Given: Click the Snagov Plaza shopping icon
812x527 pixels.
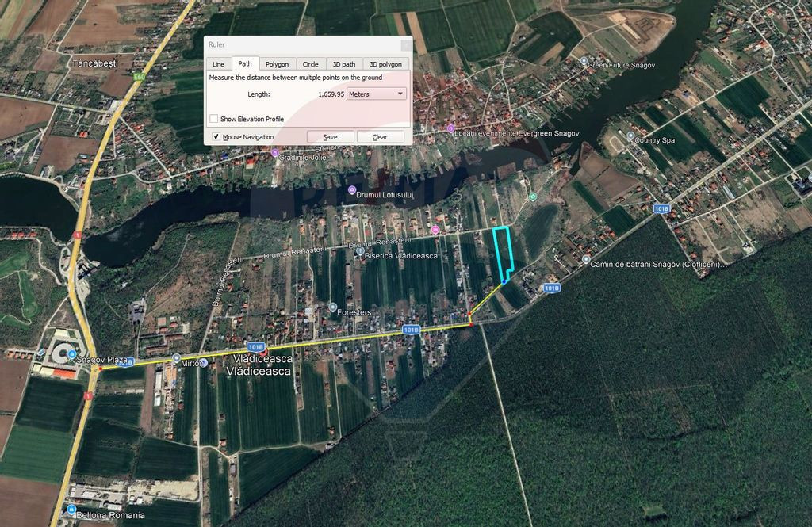Looking at the screenshot, I should (x=72, y=354).
